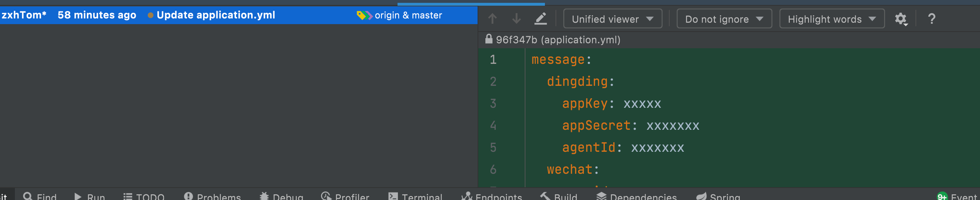
Task: Click the appSecret: xxxxxxx line
Action: 630,125
